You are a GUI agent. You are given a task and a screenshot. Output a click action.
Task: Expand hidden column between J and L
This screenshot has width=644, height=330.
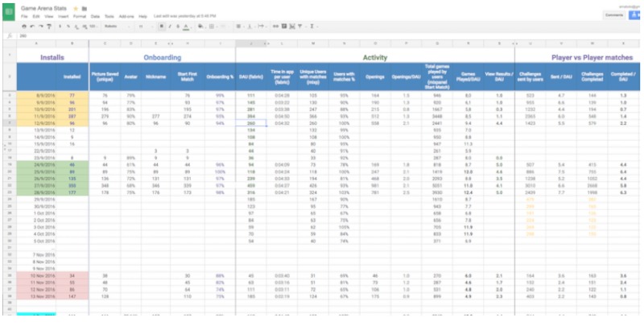(267, 43)
